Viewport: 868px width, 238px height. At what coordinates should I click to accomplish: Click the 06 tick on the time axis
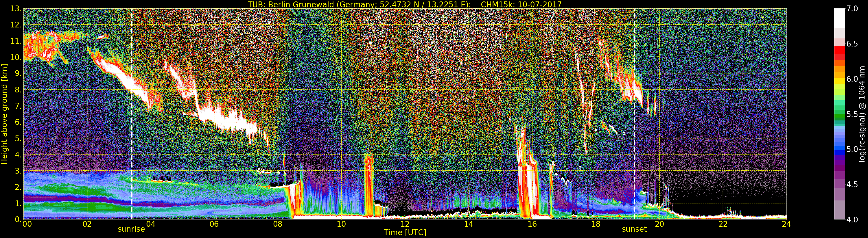[x=214, y=224]
